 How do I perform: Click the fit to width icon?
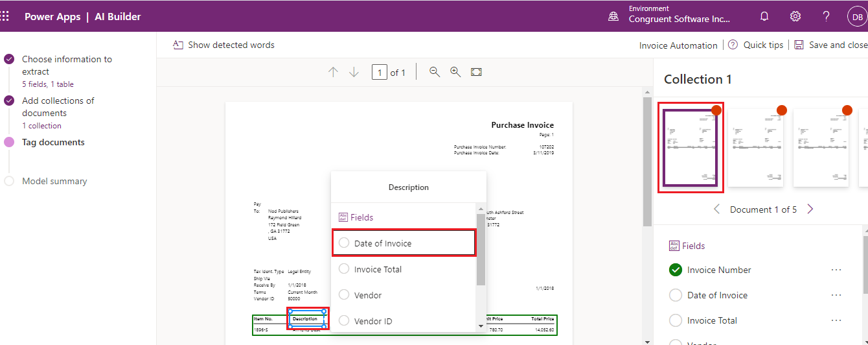coord(476,72)
